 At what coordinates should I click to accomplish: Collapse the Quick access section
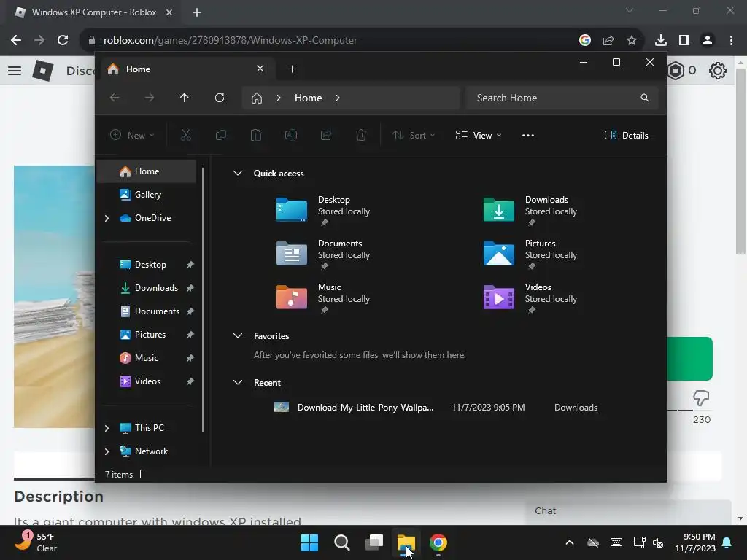[x=238, y=174]
